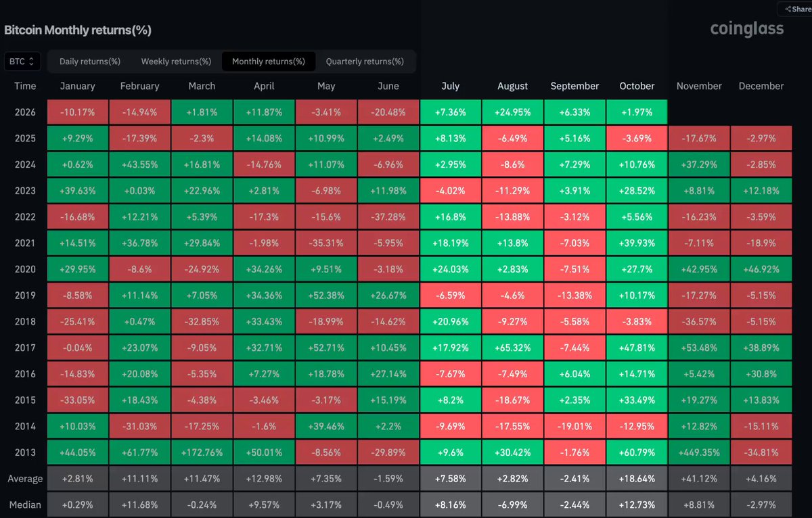
Task: Click the July column header
Action: click(450, 86)
